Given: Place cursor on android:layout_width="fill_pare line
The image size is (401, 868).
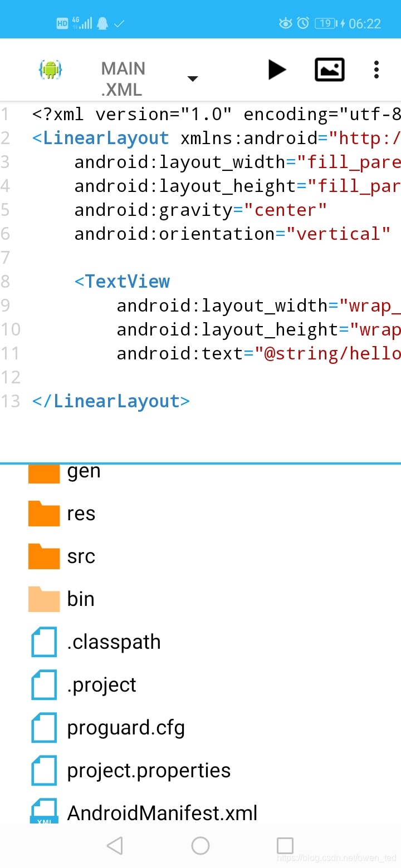Looking at the screenshot, I should click(237, 162).
